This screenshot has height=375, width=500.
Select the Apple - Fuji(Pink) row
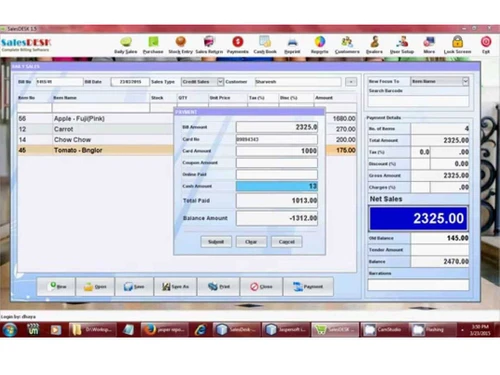coord(187,119)
